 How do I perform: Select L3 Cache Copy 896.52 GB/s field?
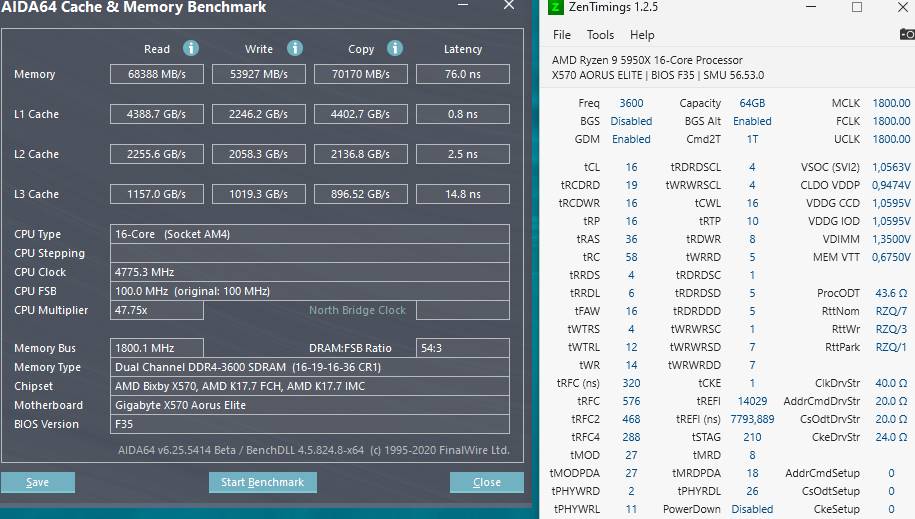coord(361,194)
